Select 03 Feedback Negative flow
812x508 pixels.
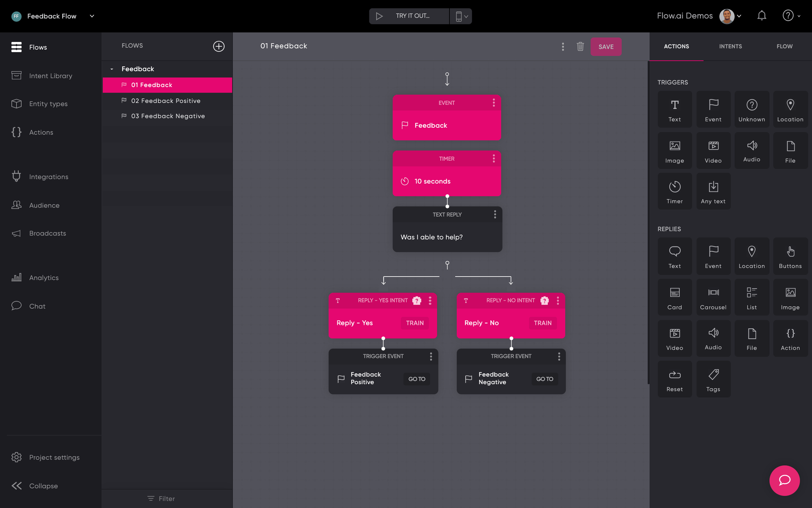pyautogui.click(x=168, y=116)
